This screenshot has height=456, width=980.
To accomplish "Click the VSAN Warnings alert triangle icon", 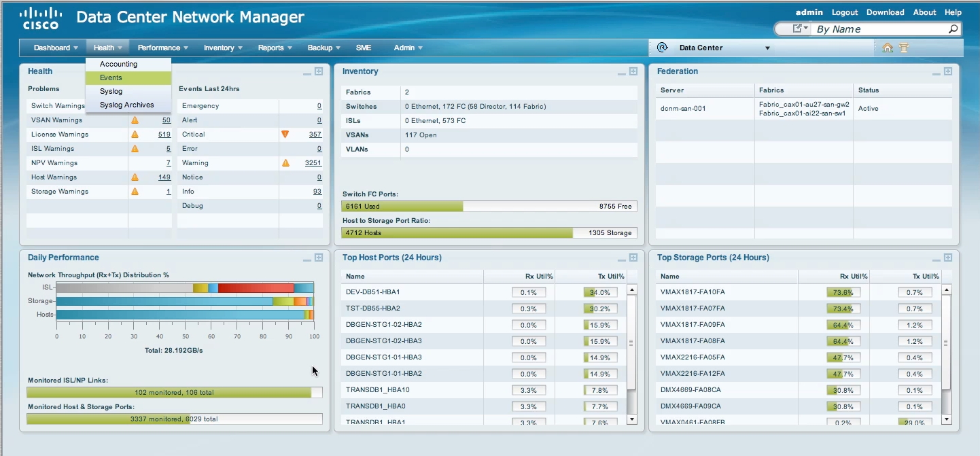I will pos(135,120).
